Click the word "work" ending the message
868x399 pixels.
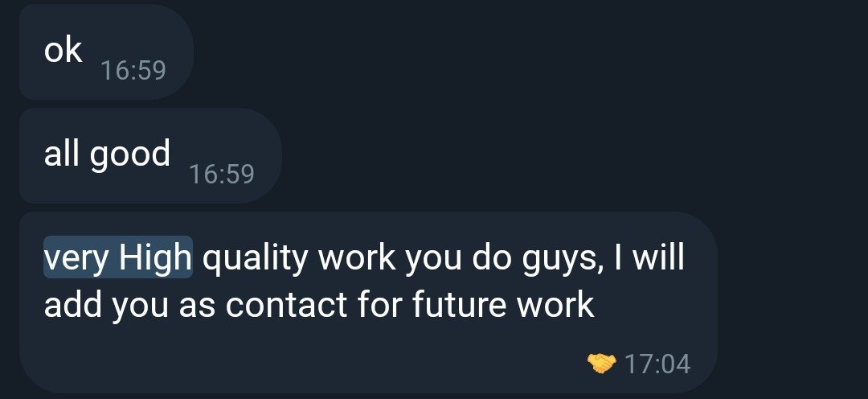555,304
